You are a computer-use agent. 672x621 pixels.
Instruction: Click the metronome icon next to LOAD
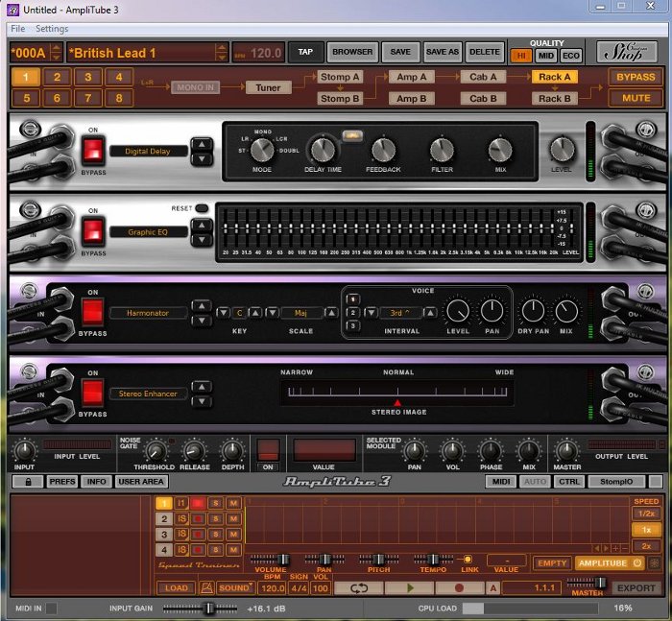pos(206,587)
